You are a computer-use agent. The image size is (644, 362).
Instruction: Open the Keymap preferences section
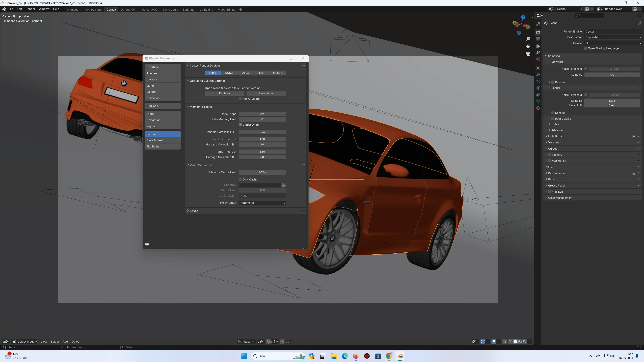tap(163, 126)
